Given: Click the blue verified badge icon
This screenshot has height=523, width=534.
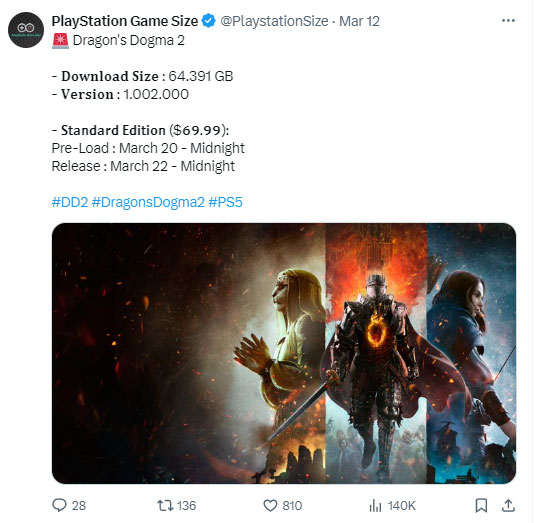Looking at the screenshot, I should pos(208,21).
